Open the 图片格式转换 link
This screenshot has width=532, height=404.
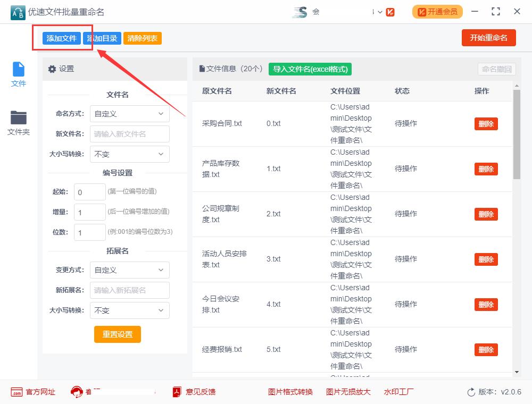tap(290, 392)
